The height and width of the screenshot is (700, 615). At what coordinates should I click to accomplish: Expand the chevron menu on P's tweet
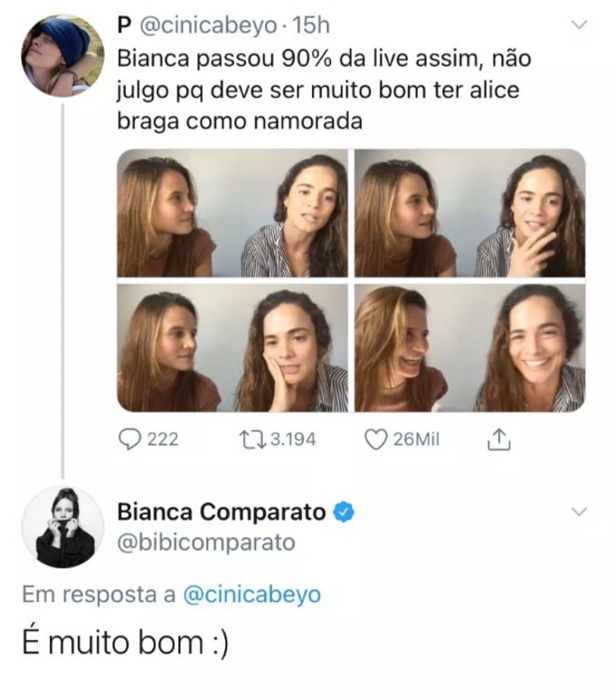[x=580, y=25]
